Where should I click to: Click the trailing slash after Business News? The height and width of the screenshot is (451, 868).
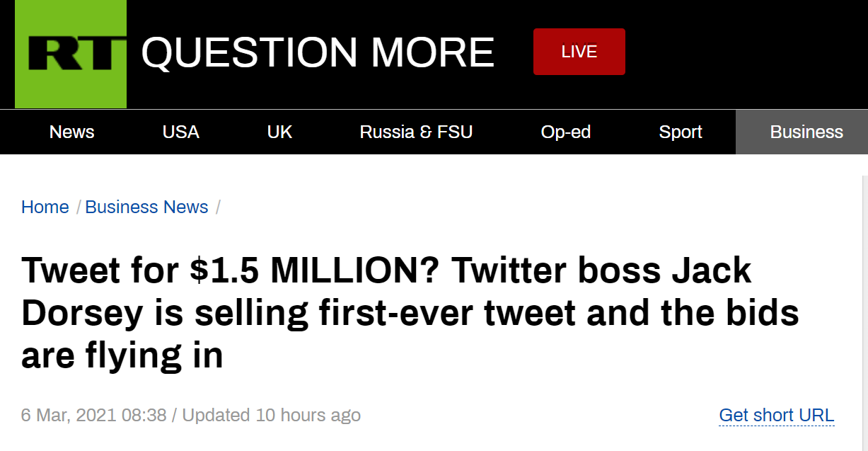[218, 207]
